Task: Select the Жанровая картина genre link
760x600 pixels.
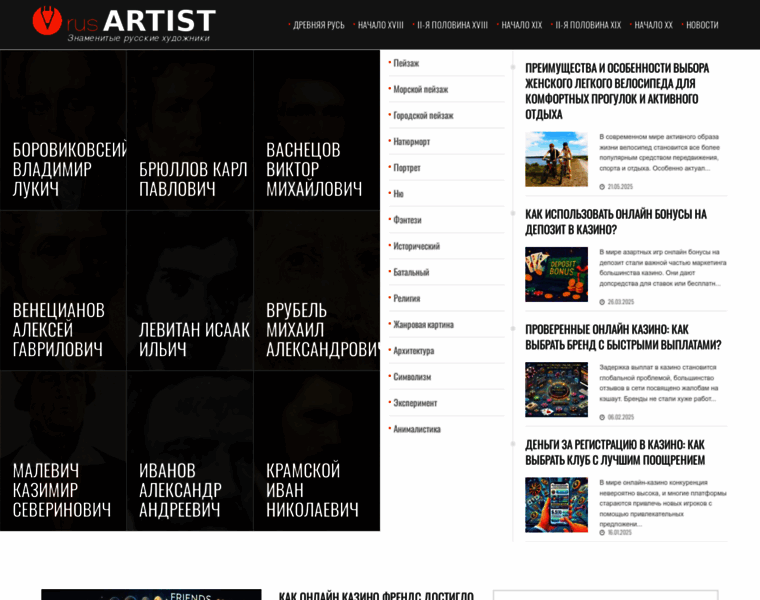Action: [423, 325]
